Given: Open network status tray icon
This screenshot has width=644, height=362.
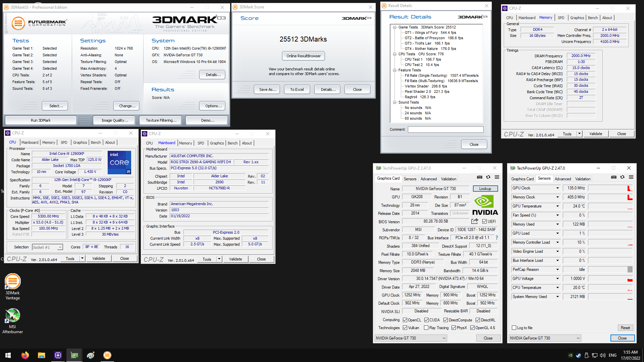Looking at the screenshot, I should tap(594, 355).
